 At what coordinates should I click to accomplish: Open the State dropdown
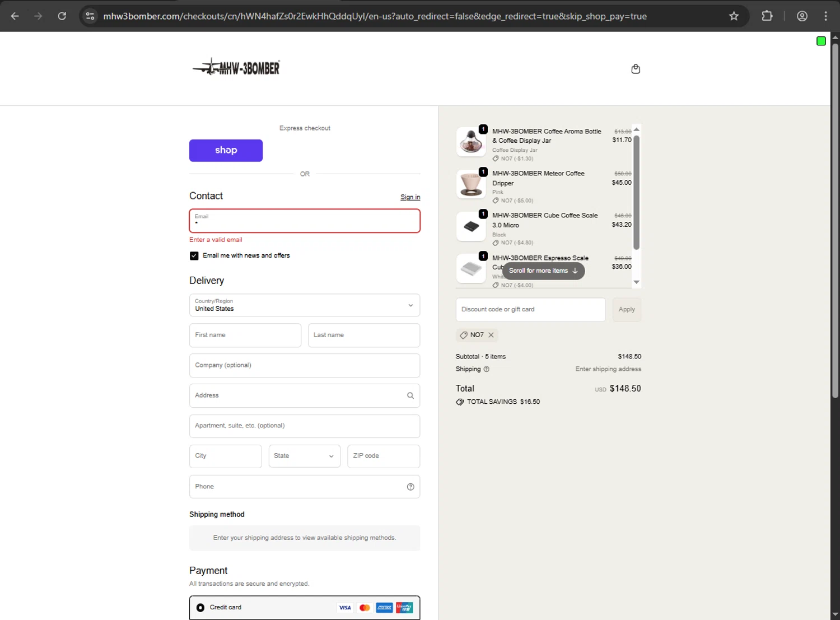pyautogui.click(x=305, y=456)
